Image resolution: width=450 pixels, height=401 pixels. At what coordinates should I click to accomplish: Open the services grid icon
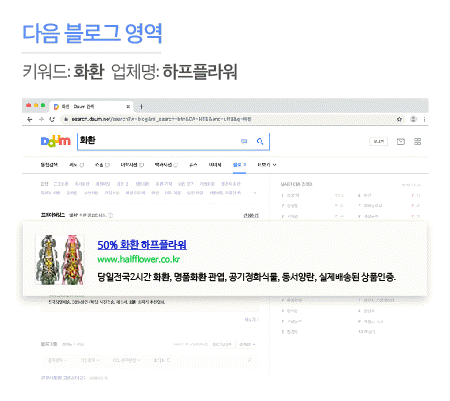click(x=418, y=141)
